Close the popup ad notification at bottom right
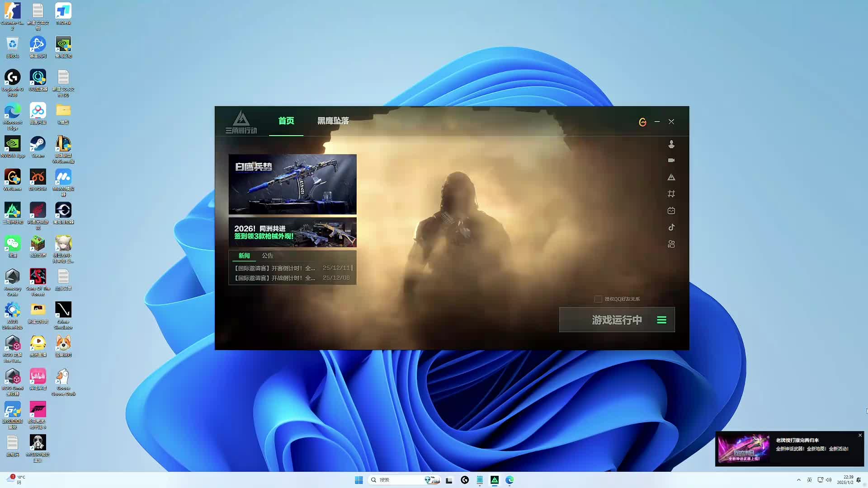 click(x=860, y=435)
